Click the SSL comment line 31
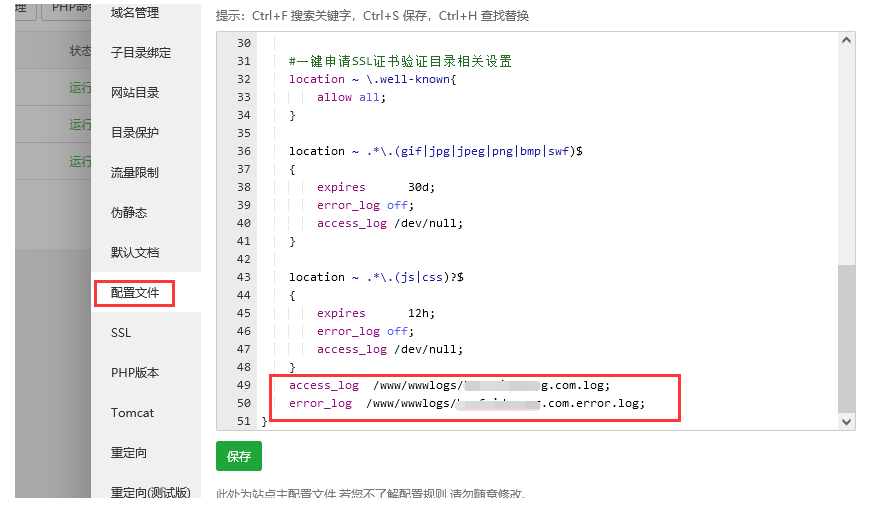877x508 pixels. pos(400,61)
